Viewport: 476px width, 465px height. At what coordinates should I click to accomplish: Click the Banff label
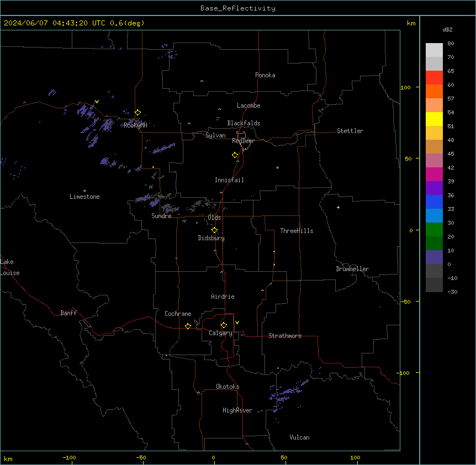click(68, 313)
